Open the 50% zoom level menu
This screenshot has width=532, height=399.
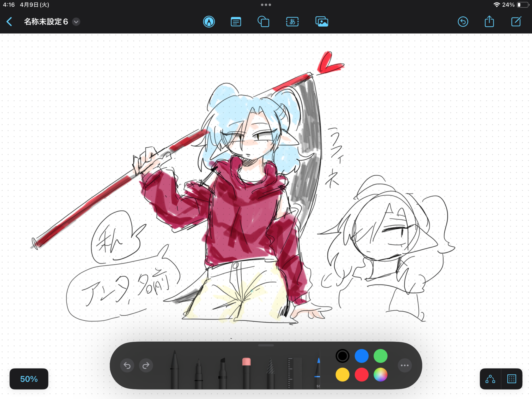pos(29,379)
